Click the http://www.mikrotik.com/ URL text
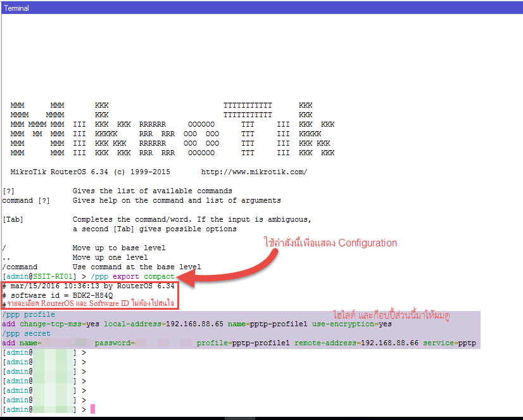The height and width of the screenshot is (420, 523). [x=254, y=172]
